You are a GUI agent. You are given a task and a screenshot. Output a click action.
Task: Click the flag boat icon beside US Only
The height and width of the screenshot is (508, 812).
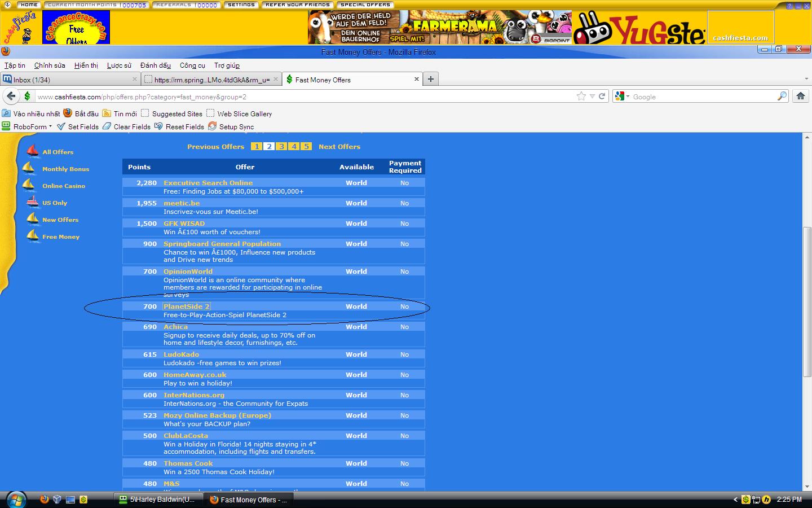point(33,202)
